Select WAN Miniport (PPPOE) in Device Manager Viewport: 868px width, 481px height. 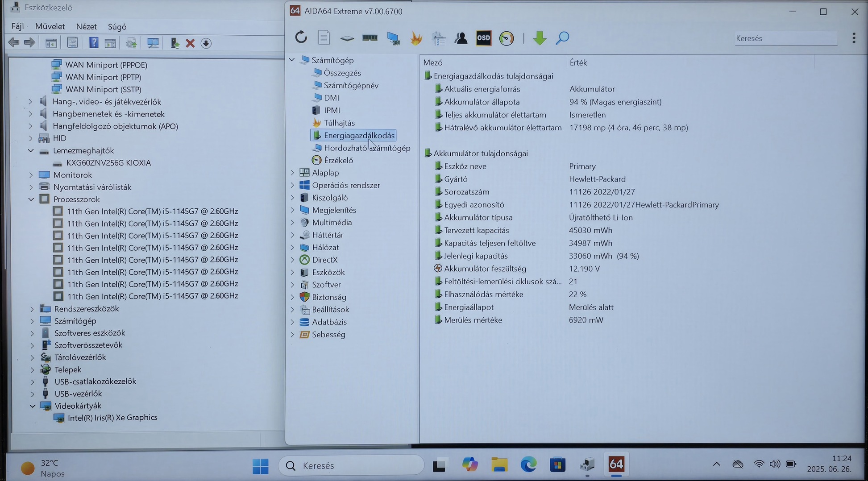106,65
